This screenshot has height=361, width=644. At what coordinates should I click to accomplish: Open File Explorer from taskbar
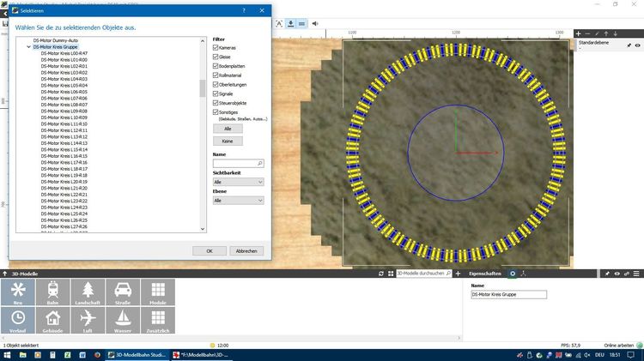(22, 355)
